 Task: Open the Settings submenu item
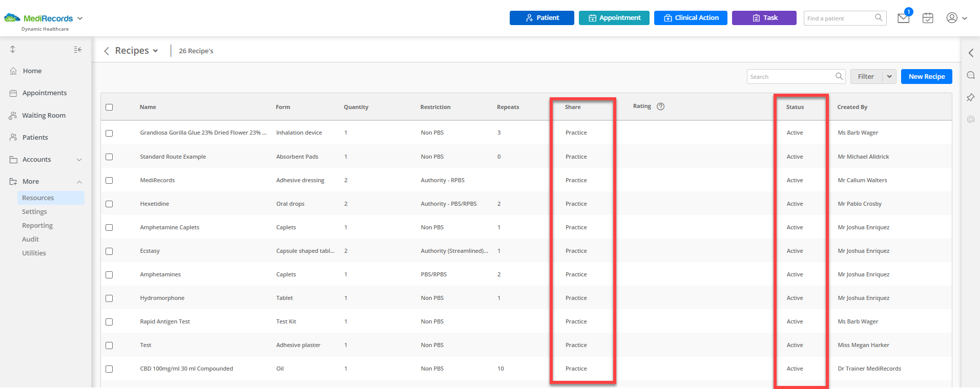coord(34,212)
